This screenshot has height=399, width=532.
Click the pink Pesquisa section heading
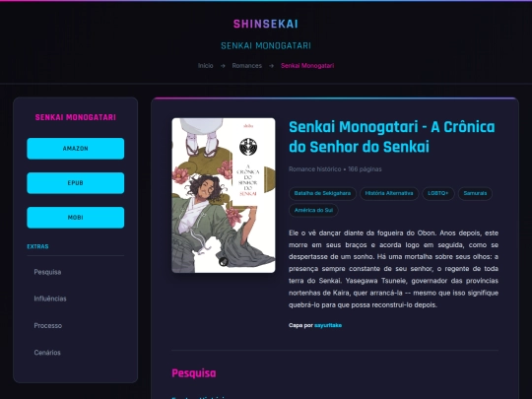[194, 373]
